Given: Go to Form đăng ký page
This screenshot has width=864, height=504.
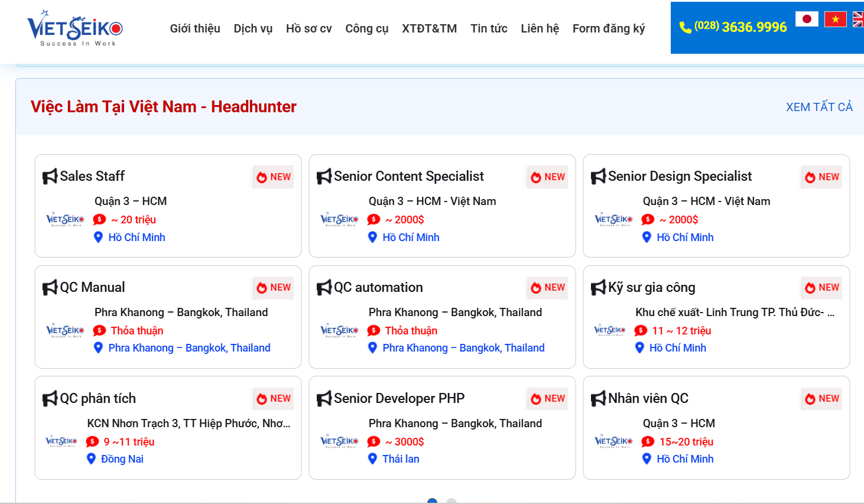Looking at the screenshot, I should 608,28.
